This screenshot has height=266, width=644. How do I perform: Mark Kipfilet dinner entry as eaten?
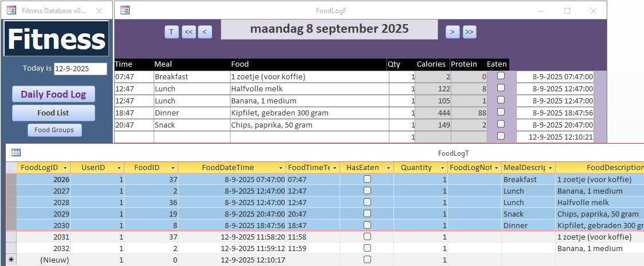pyautogui.click(x=501, y=112)
